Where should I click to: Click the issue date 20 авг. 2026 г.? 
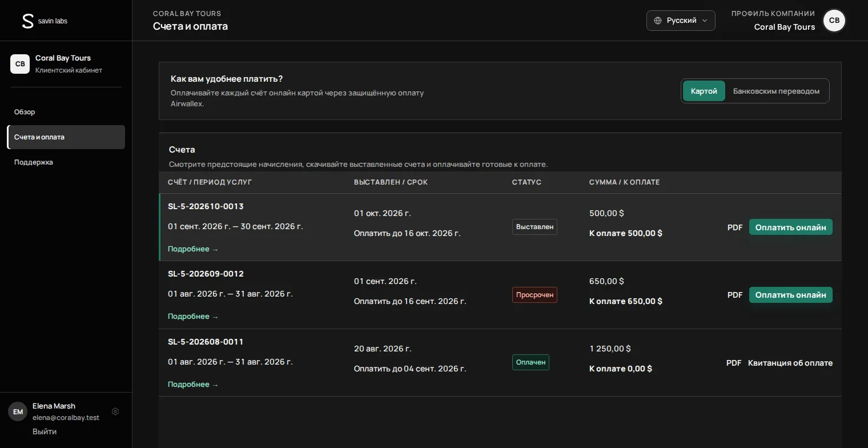coord(383,349)
